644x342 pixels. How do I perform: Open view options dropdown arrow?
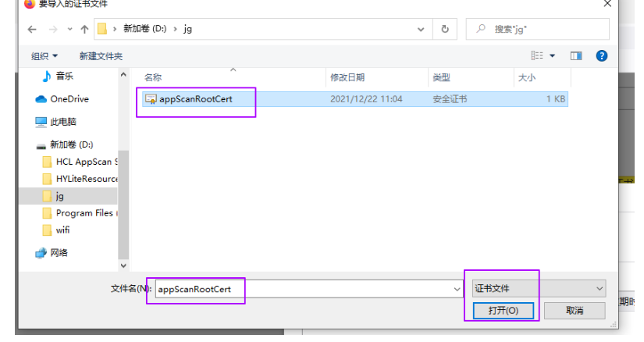[x=553, y=56]
